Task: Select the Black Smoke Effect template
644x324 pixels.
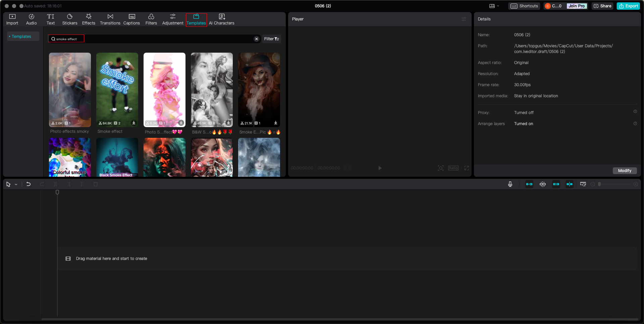Action: click(117, 157)
